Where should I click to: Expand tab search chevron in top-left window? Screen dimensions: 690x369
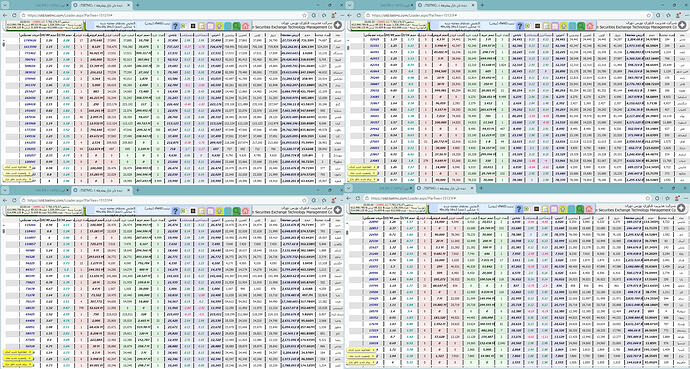point(5,5)
